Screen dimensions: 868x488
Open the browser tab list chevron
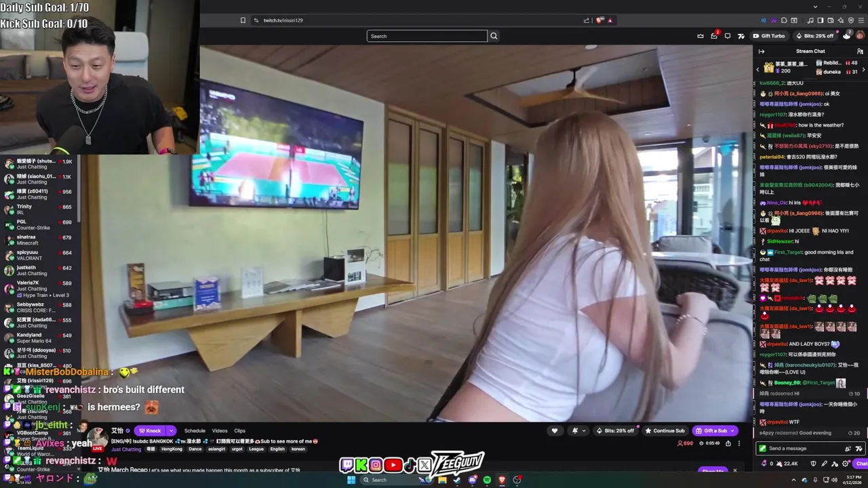[x=815, y=6]
